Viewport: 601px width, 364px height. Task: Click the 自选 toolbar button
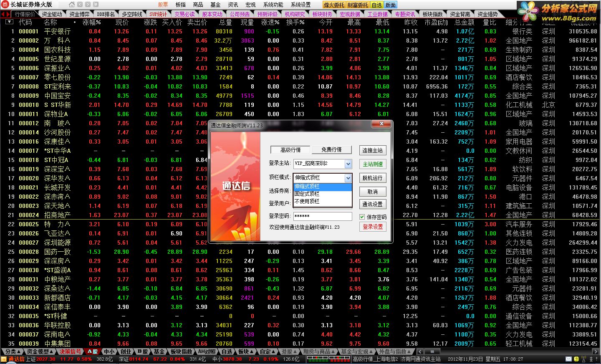point(376,5)
